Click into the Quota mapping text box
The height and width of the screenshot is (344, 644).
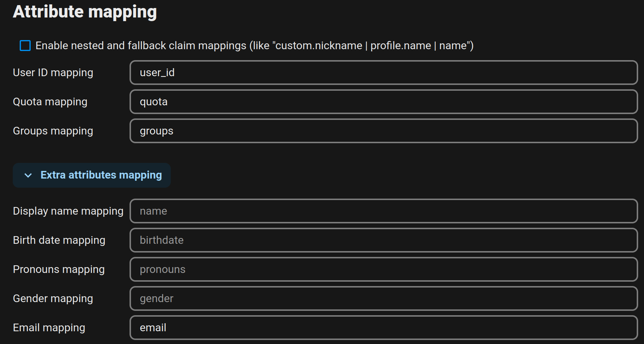[x=383, y=102]
